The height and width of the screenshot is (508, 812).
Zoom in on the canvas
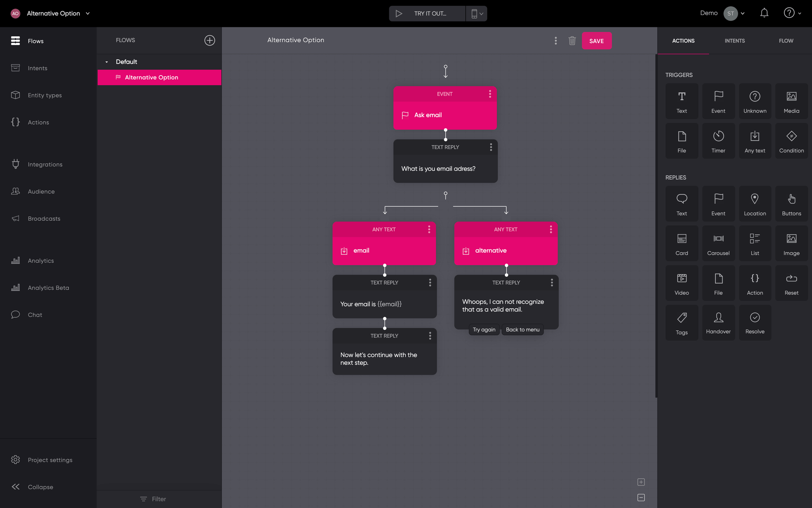[x=641, y=482]
